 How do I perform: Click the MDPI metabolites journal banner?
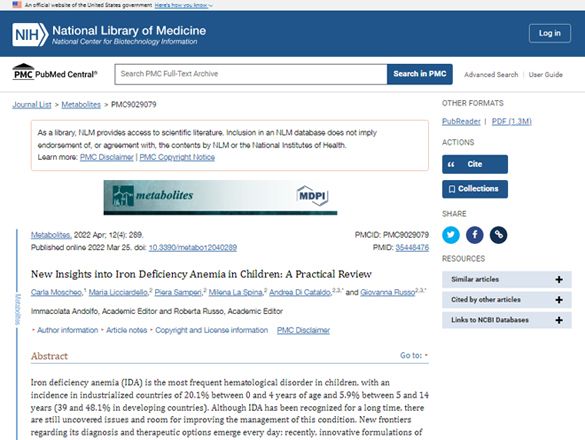point(220,197)
